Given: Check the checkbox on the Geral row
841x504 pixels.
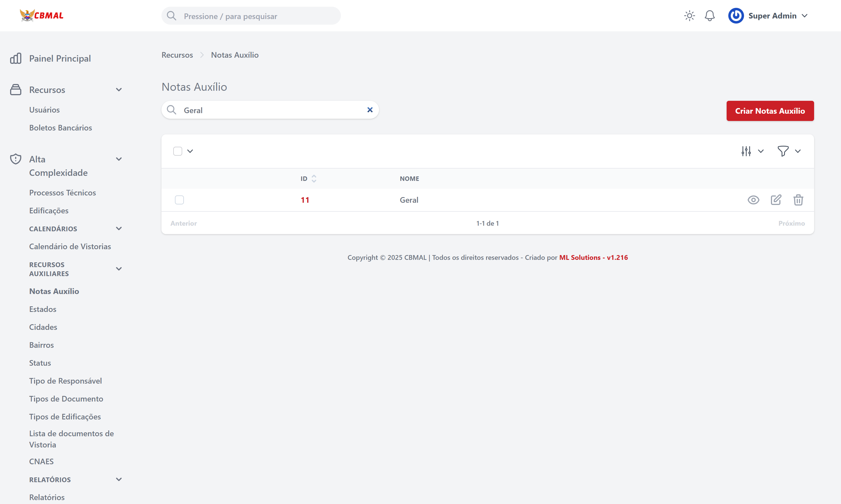Looking at the screenshot, I should click(x=179, y=200).
